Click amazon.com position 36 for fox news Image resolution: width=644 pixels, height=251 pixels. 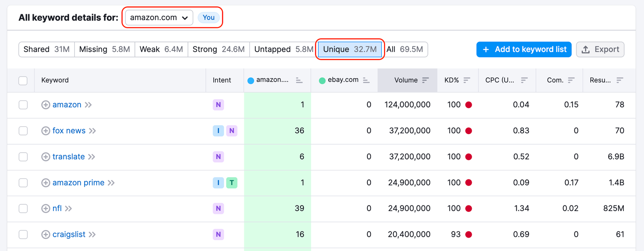pos(299,131)
